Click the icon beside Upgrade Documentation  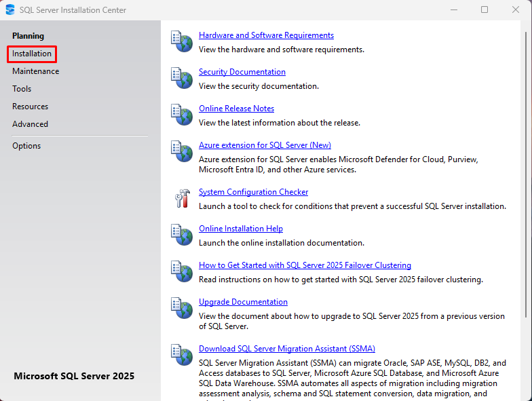pos(182,308)
